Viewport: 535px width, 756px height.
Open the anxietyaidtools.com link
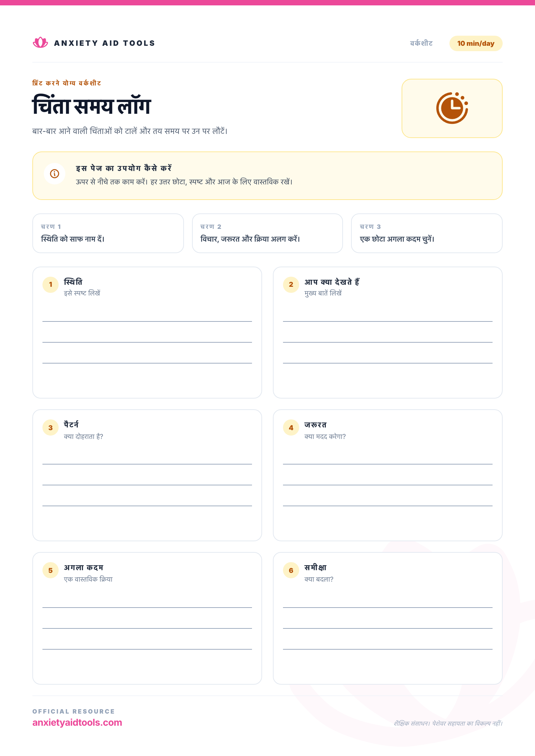[x=77, y=722]
